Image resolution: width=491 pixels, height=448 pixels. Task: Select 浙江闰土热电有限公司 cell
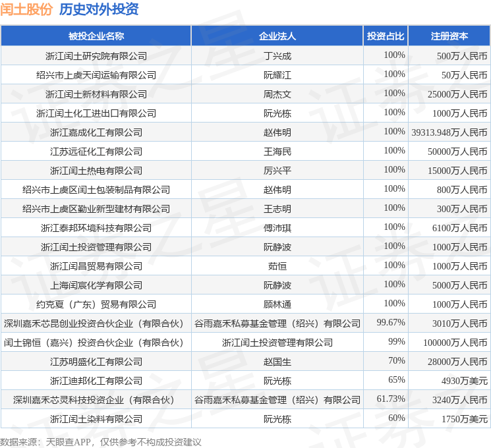(96, 171)
